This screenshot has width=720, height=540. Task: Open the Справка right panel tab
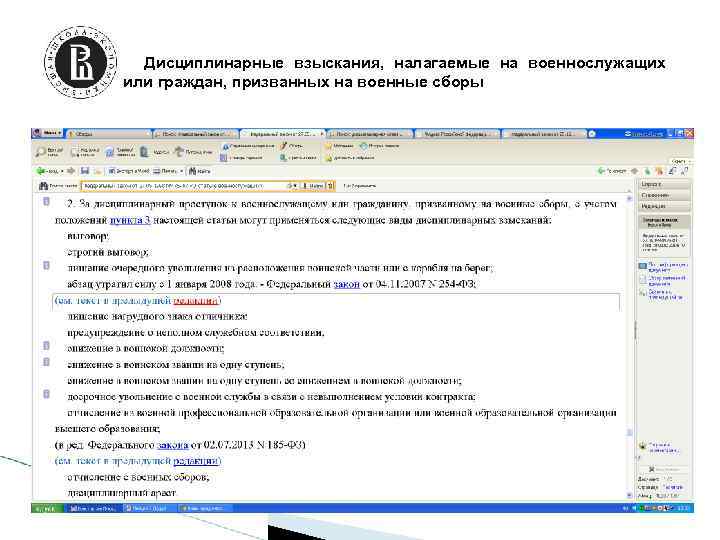click(x=664, y=184)
